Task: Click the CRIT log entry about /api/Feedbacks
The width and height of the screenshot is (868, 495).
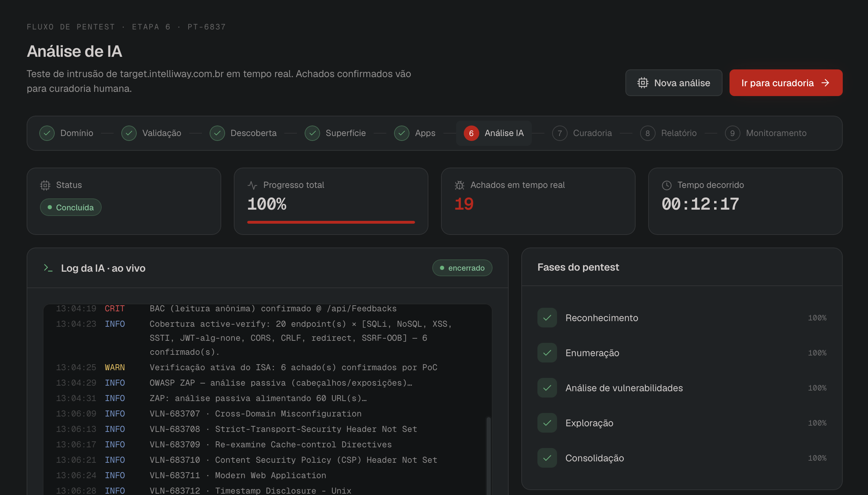Action: click(267, 308)
